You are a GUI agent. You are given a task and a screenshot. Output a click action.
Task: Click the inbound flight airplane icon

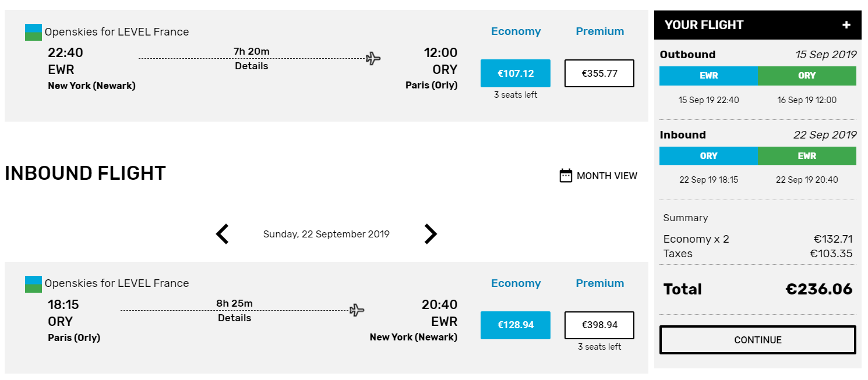coord(357,310)
